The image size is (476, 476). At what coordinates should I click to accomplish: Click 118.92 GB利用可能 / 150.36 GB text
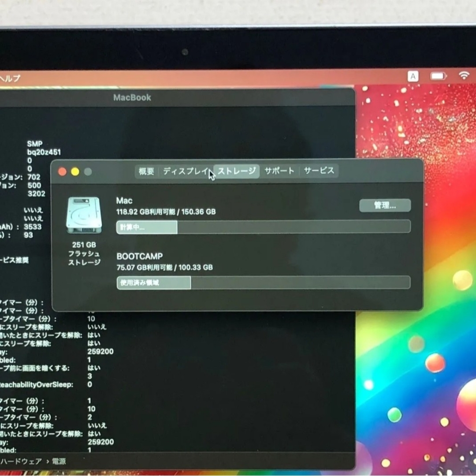point(166,212)
